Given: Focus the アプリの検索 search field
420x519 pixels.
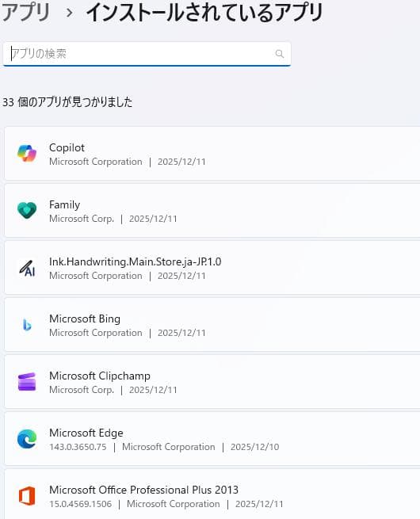Looking at the screenshot, I should pos(147,54).
